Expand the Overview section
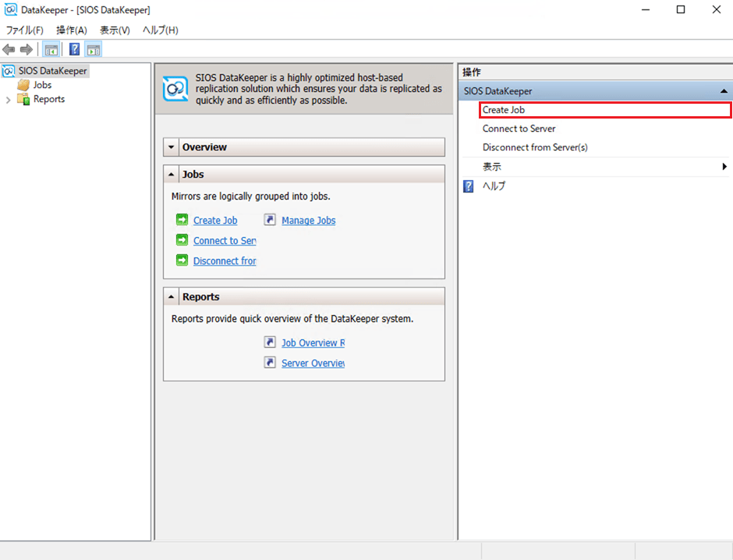This screenshot has width=733, height=560. pos(171,147)
